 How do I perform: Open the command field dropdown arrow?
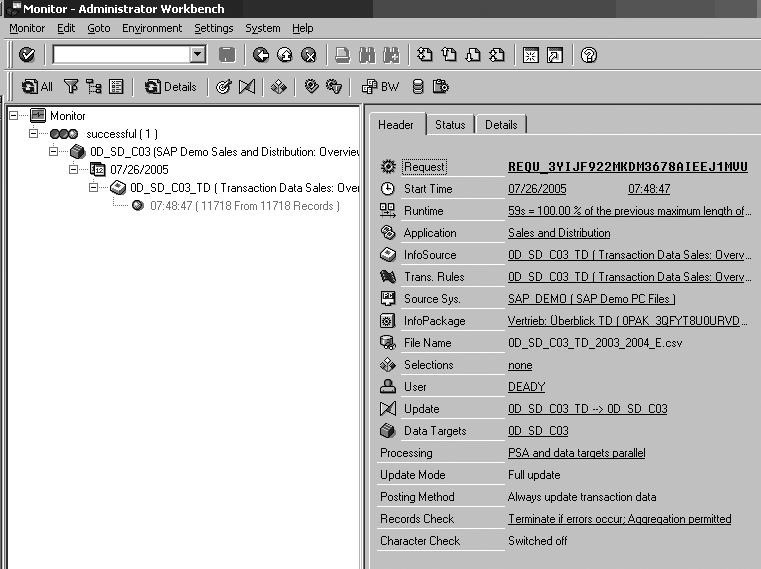197,55
